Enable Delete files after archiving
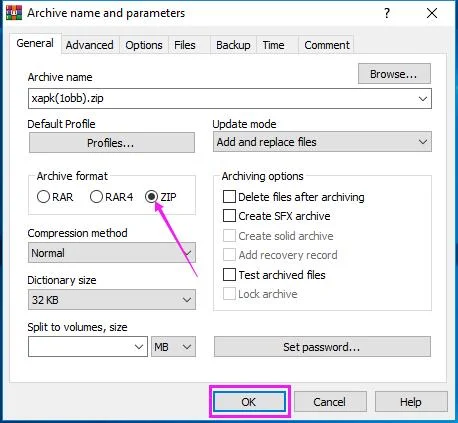Image resolution: width=458 pixels, height=423 pixels. pyautogui.click(x=229, y=197)
